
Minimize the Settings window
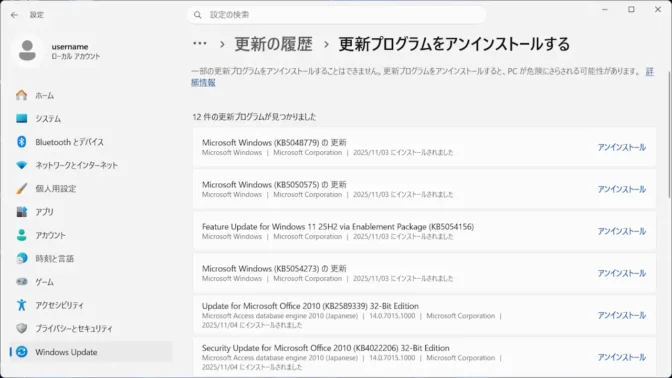605,9
